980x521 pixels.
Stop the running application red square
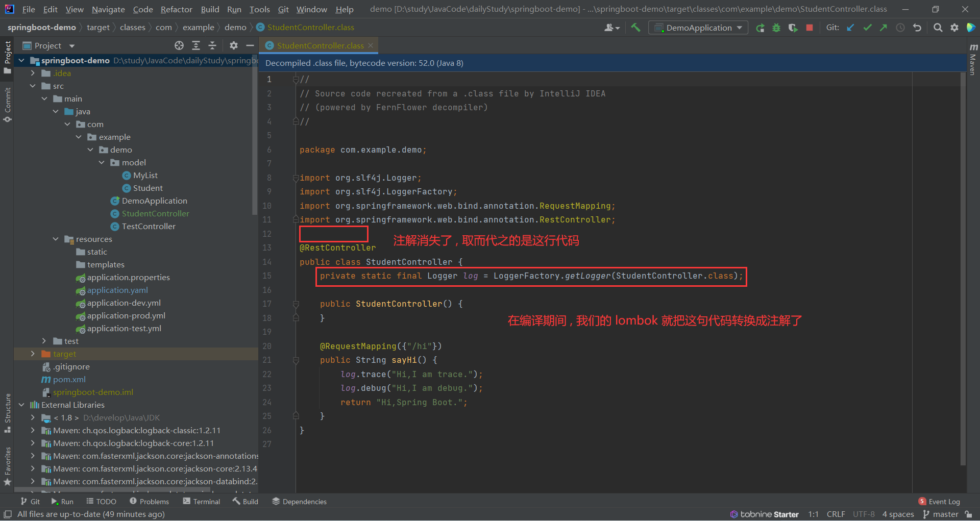coord(810,28)
